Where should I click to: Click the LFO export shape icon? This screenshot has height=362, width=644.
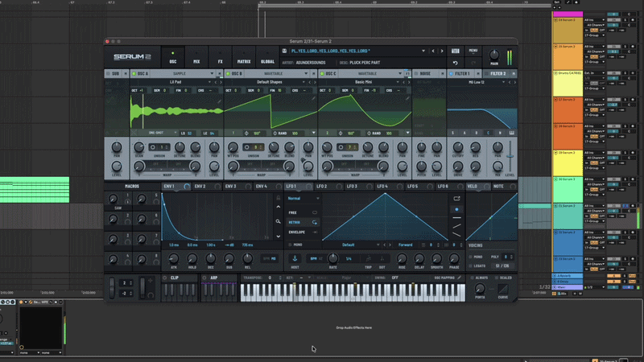tap(456, 199)
